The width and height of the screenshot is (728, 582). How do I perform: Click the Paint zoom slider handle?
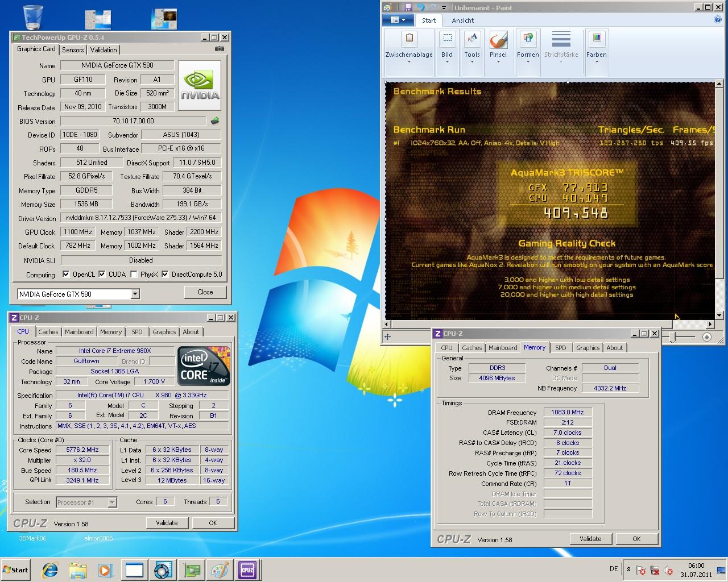[673, 337]
